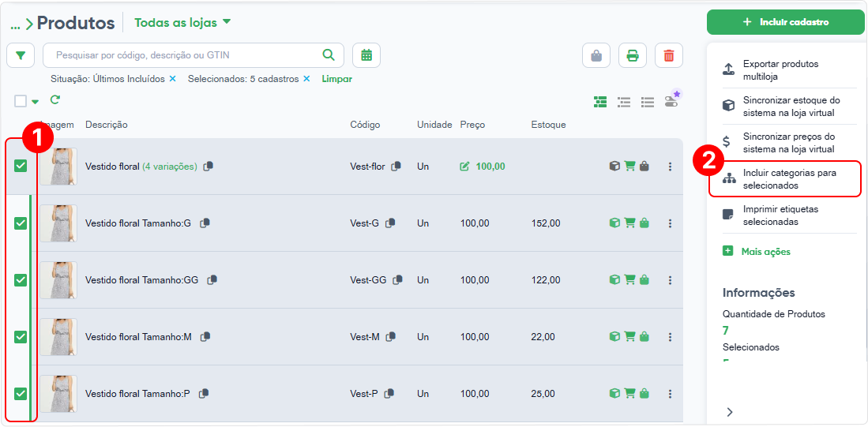868x427 pixels.
Task: Switch to medium list view
Action: pos(625,102)
